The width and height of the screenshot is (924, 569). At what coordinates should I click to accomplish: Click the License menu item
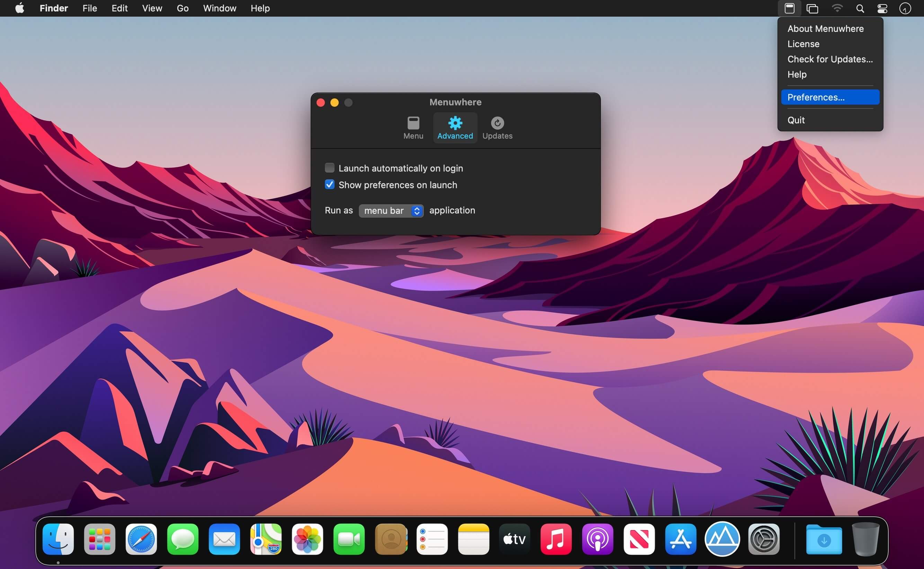coord(803,44)
